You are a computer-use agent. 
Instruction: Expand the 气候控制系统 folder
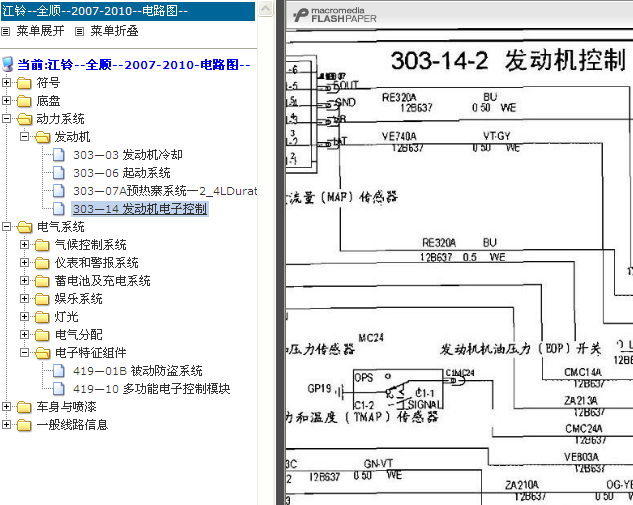tap(24, 245)
